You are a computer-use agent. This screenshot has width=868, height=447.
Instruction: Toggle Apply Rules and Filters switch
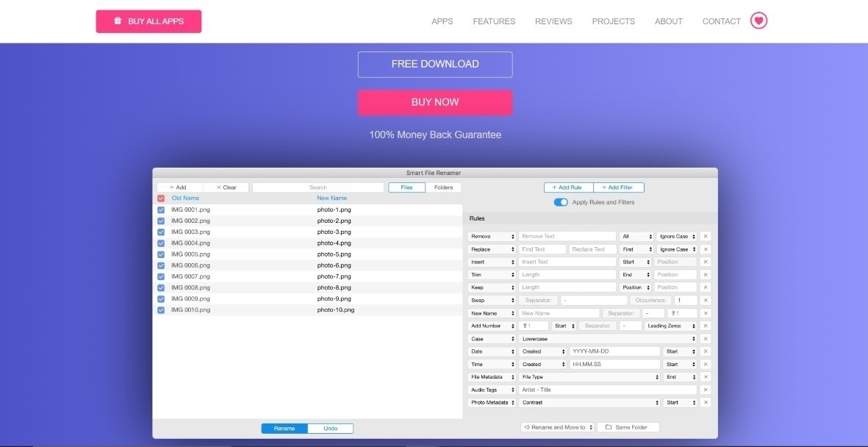tap(561, 201)
